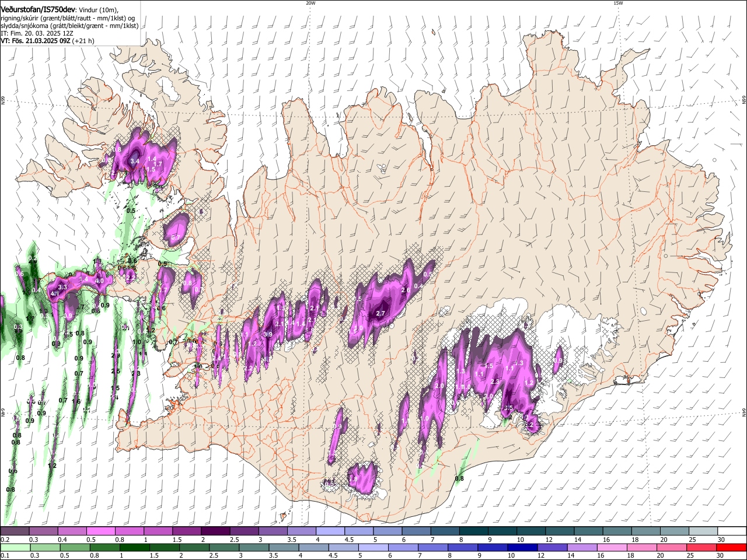Choose the darkest purple upper swatch at 2
The height and width of the screenshot is (560, 747).
click(x=215, y=531)
